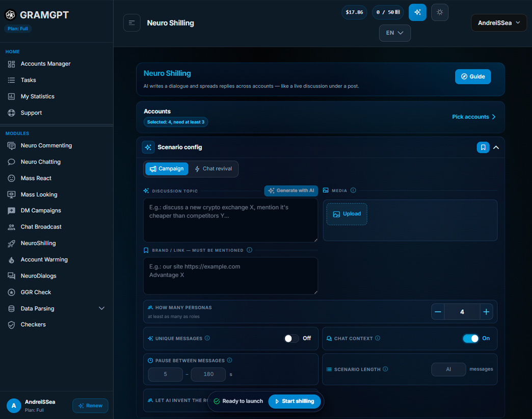Click Checkers shield icon
This screenshot has height=419, width=532.
click(x=12, y=325)
